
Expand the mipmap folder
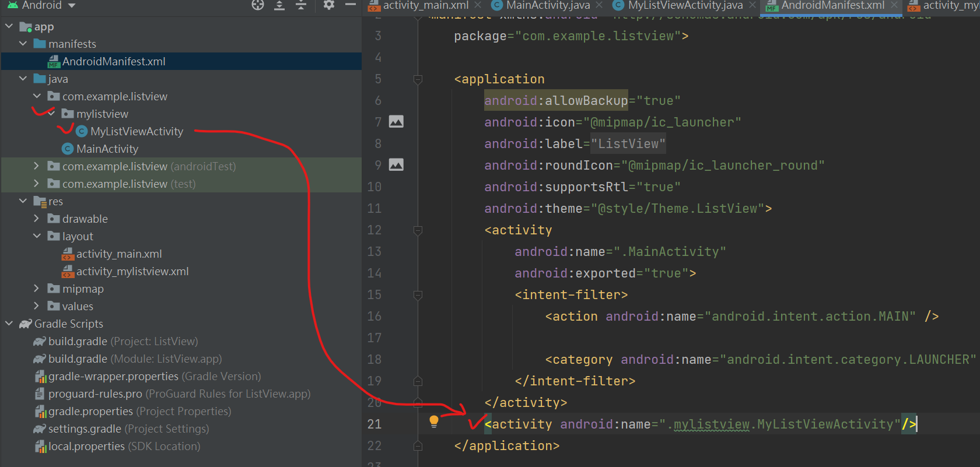click(37, 289)
